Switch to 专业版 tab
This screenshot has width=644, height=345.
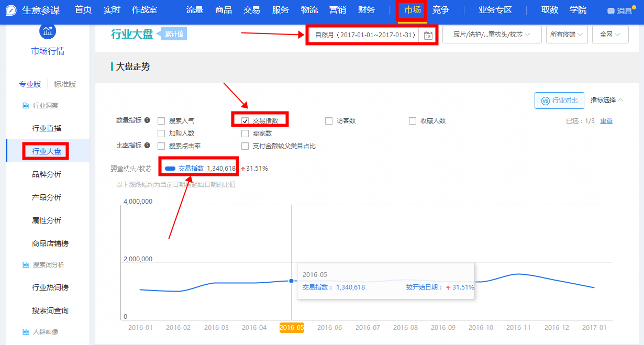(30, 84)
